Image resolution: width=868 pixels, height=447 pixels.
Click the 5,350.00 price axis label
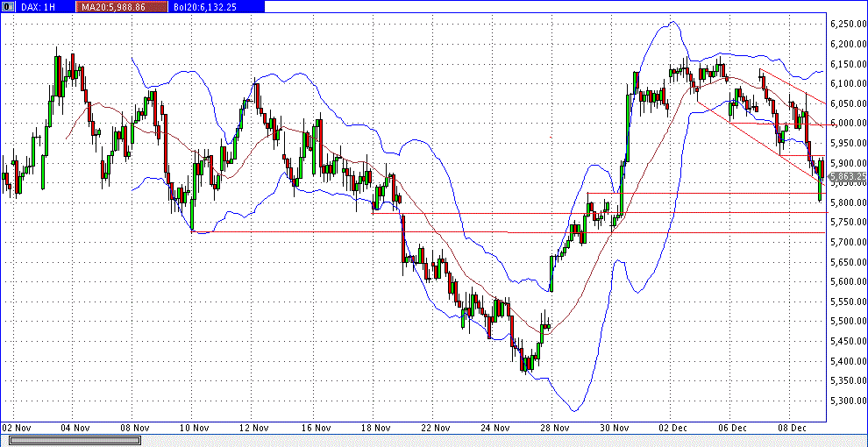pos(849,380)
